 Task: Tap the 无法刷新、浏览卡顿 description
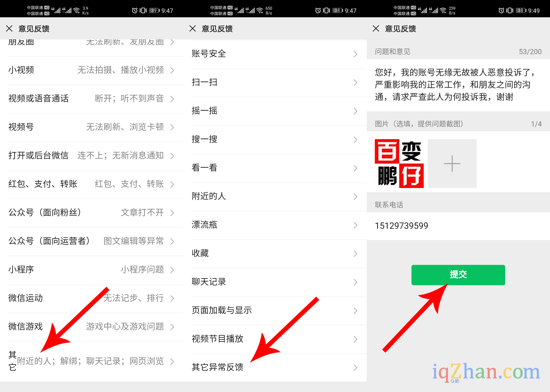tap(125, 127)
